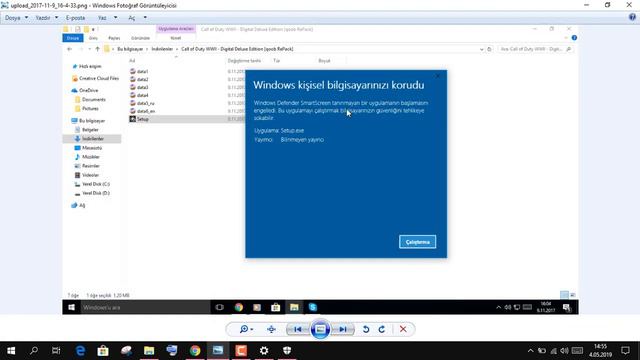This screenshot has width=640, height=360.
Task: Open the clock showing 14:55
Action: click(600, 351)
